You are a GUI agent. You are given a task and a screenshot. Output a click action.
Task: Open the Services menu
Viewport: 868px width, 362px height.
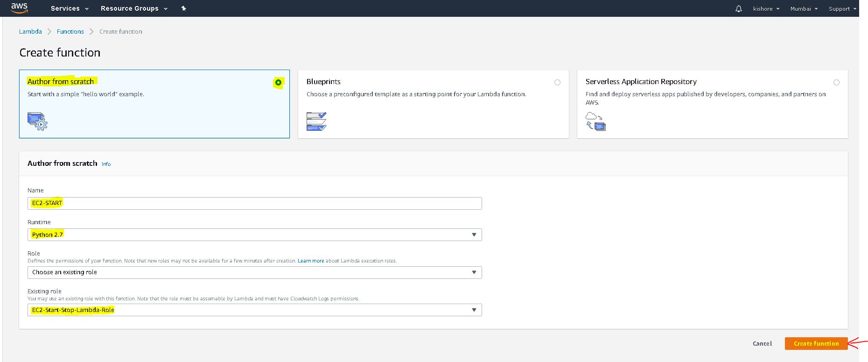[x=69, y=8]
